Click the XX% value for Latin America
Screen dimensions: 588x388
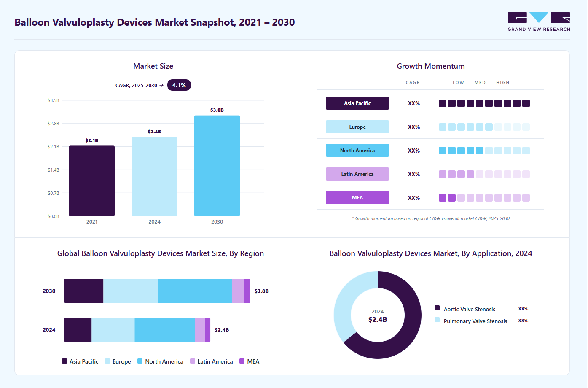coord(414,174)
